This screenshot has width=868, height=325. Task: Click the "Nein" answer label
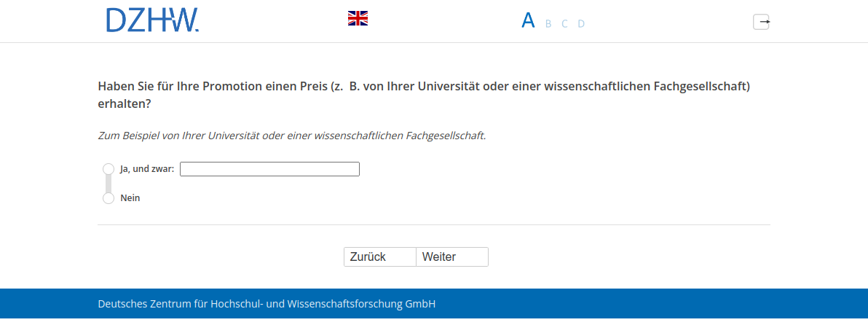[x=130, y=198]
